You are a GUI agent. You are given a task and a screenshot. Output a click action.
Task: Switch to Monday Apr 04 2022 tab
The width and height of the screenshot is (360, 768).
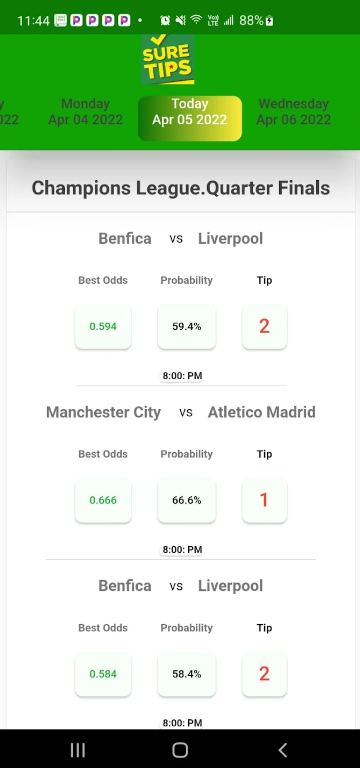pyautogui.click(x=85, y=112)
